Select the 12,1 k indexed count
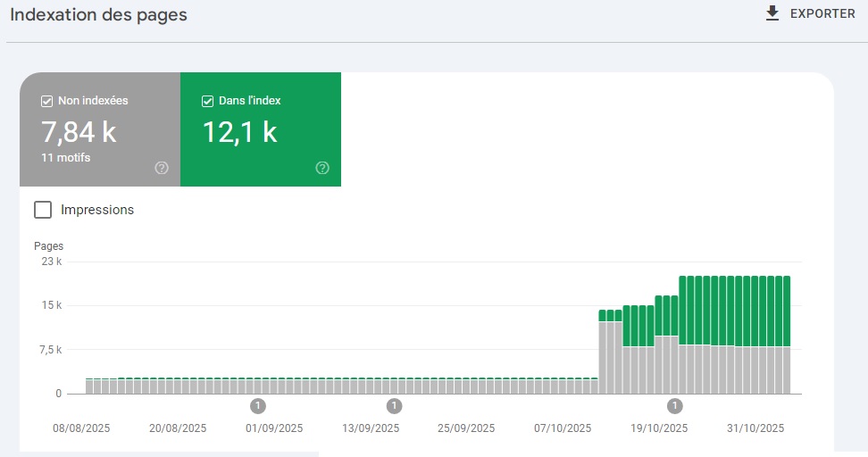Image resolution: width=868 pixels, height=457 pixels. click(x=239, y=132)
